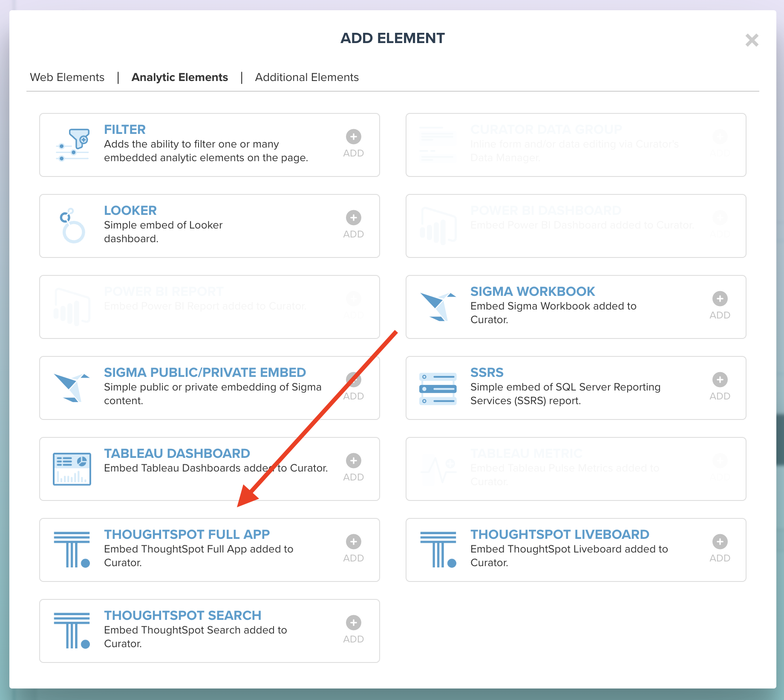Close the Add Element dialog
The width and height of the screenshot is (784, 700).
click(752, 40)
